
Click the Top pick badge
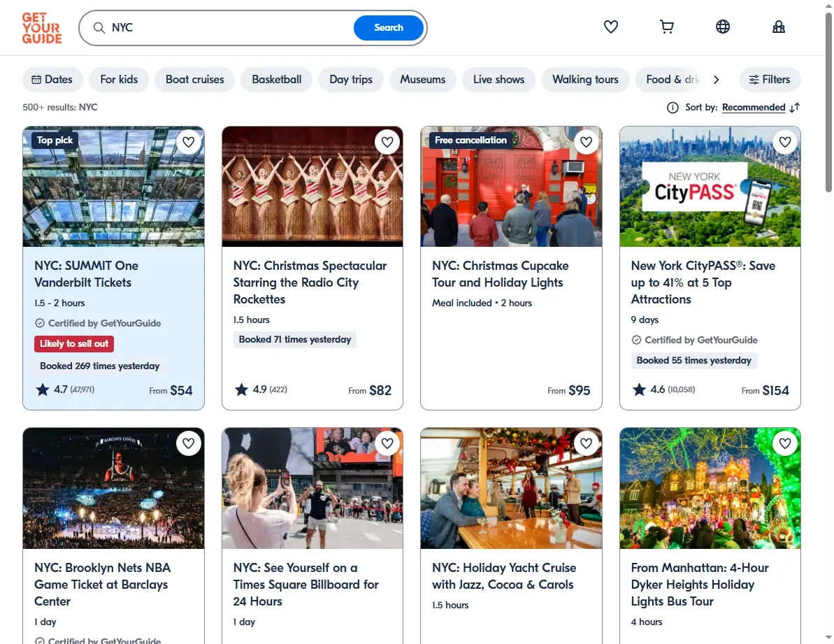(x=55, y=141)
